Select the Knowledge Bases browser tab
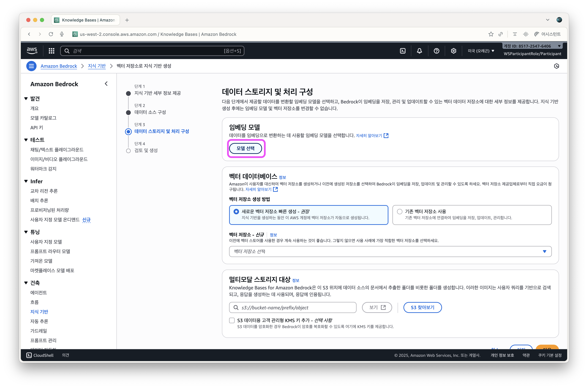Viewport: 588px width, 388px height. click(x=85, y=20)
